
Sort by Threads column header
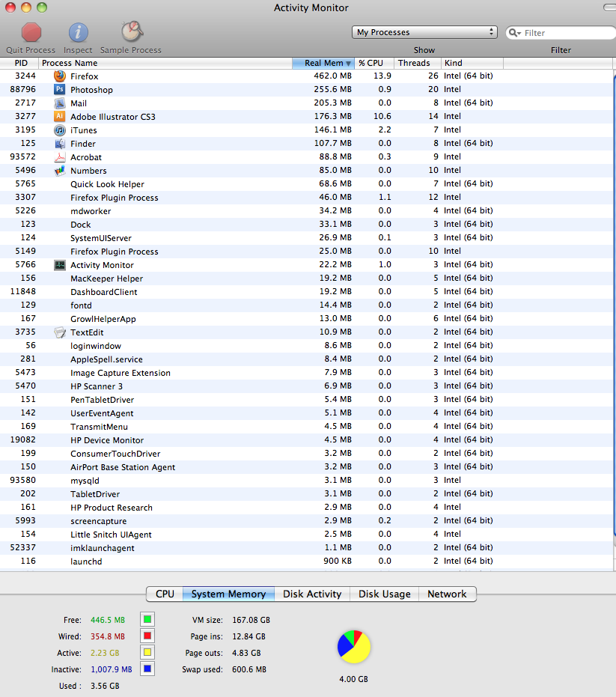click(x=418, y=63)
